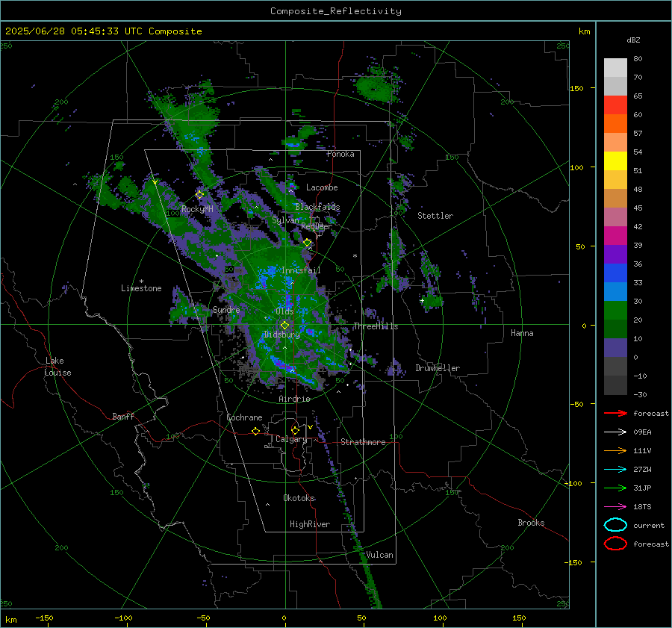Click the asterisk marker above Limestone
Screen dimensions: 672x628
click(141, 282)
